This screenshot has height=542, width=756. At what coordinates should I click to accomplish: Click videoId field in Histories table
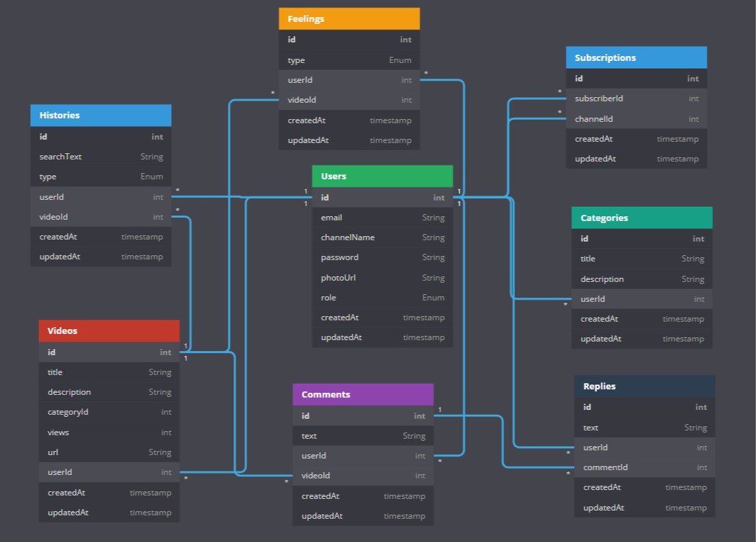(x=101, y=217)
